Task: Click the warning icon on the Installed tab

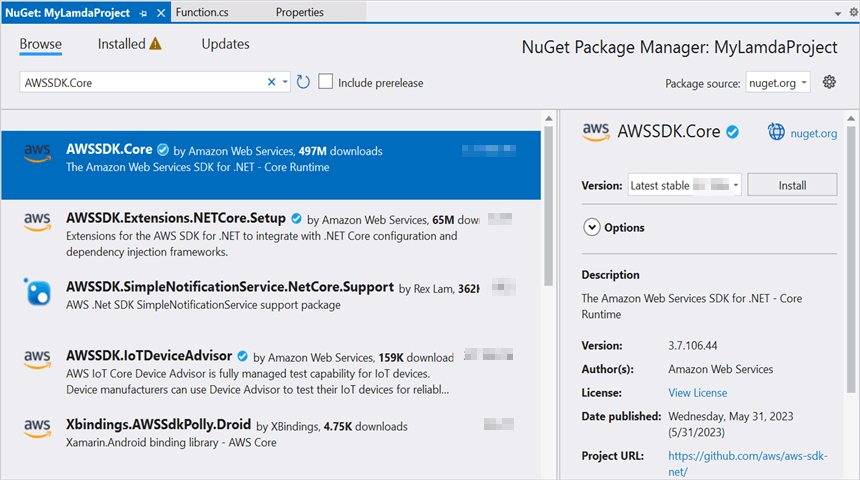Action: coord(156,44)
